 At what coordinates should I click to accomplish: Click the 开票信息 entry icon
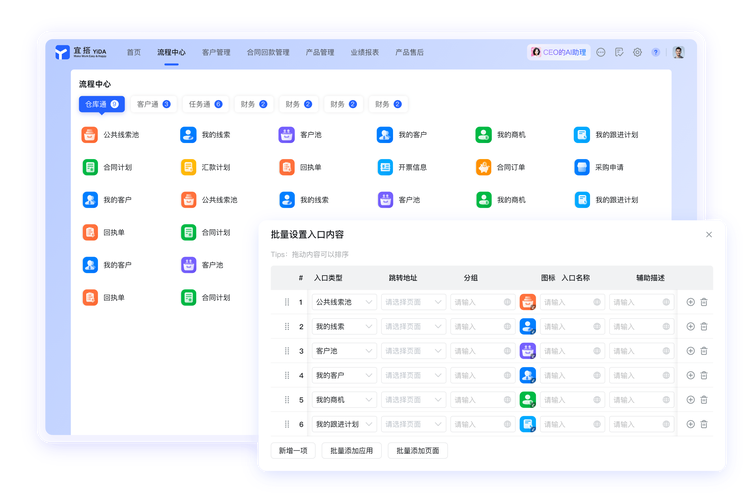click(385, 167)
